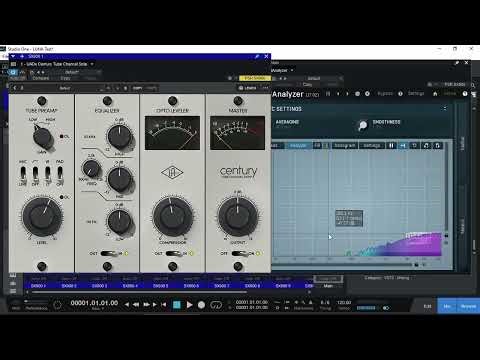Click the metronome icon in the transport bar
Image resolution: width=480 pixels, height=360 pixels.
click(310, 303)
